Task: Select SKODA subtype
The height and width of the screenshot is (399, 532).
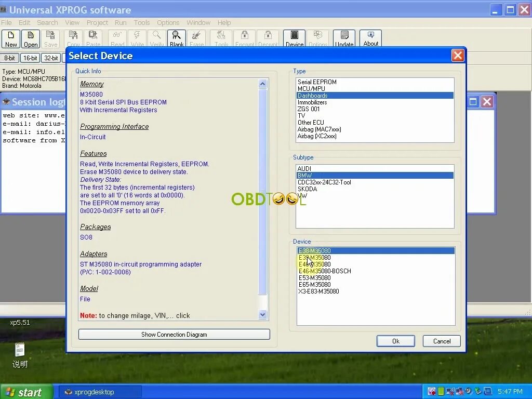Action: point(375,189)
